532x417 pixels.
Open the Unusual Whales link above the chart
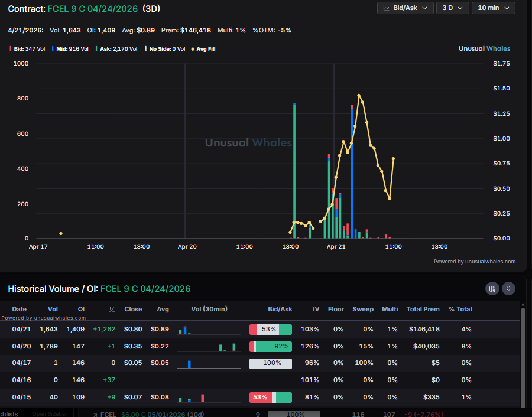point(485,48)
